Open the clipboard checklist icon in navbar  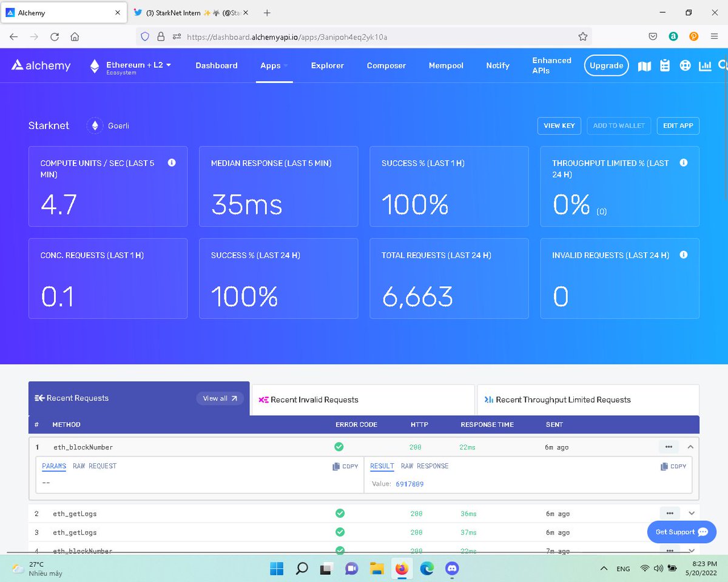coord(665,65)
